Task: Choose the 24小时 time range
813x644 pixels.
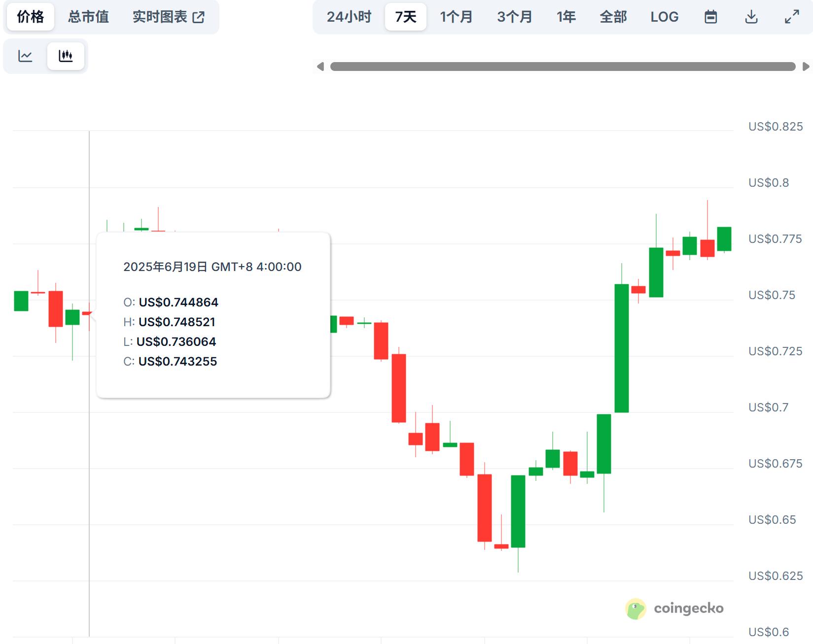Action: tap(349, 17)
